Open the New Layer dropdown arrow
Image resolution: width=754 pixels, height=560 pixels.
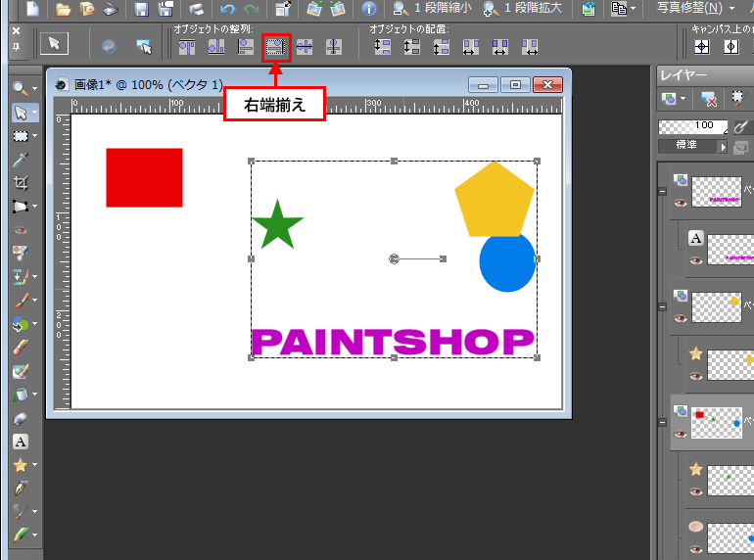(683, 100)
